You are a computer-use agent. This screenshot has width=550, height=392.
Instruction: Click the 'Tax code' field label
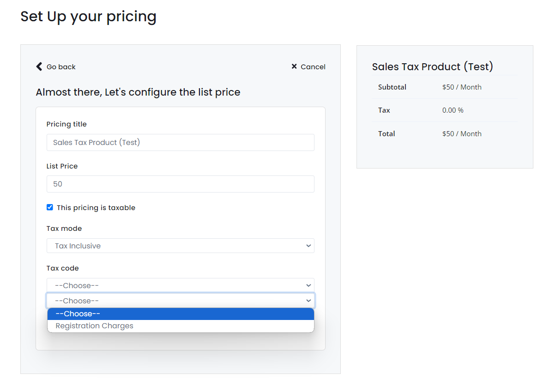62,268
